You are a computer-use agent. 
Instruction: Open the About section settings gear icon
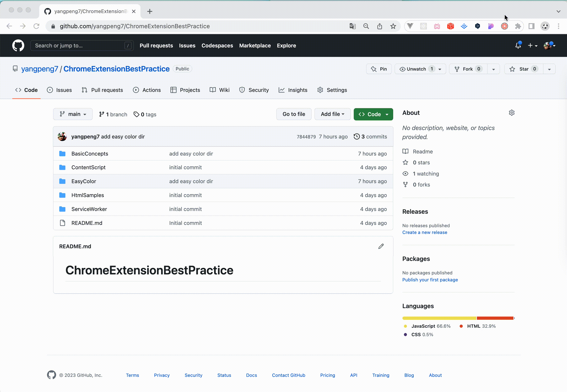click(512, 113)
